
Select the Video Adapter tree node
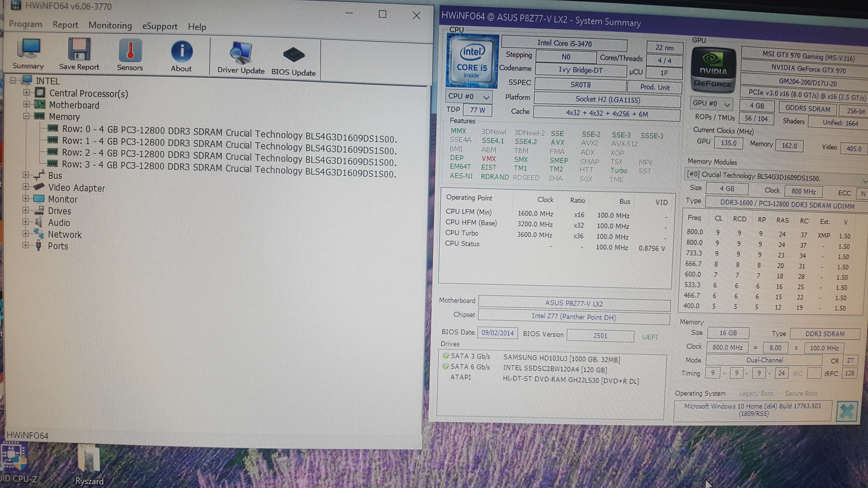tap(76, 188)
